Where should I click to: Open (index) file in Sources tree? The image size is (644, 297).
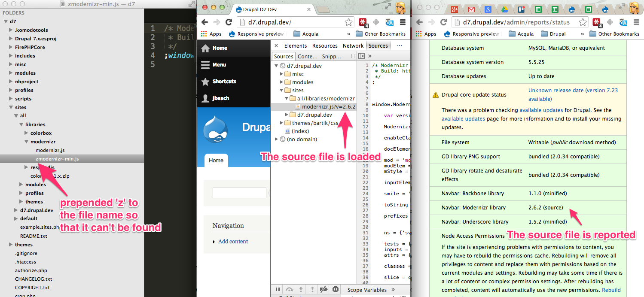[300, 131]
